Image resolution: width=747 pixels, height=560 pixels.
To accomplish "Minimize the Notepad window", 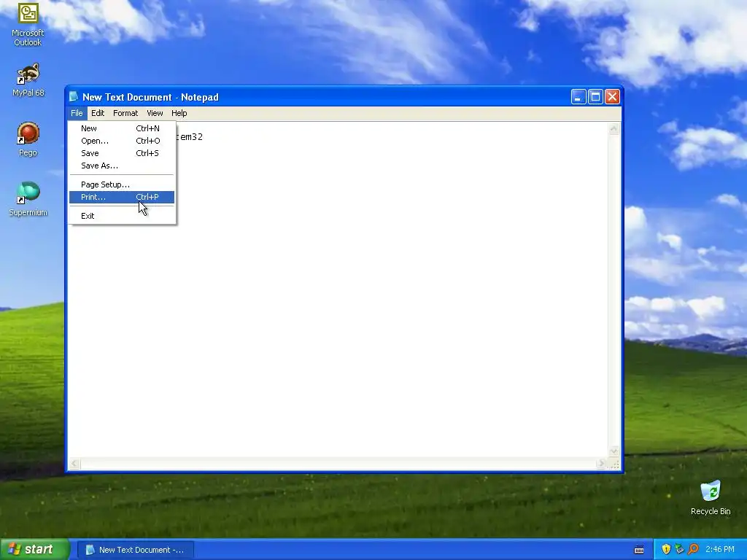I will pyautogui.click(x=578, y=97).
